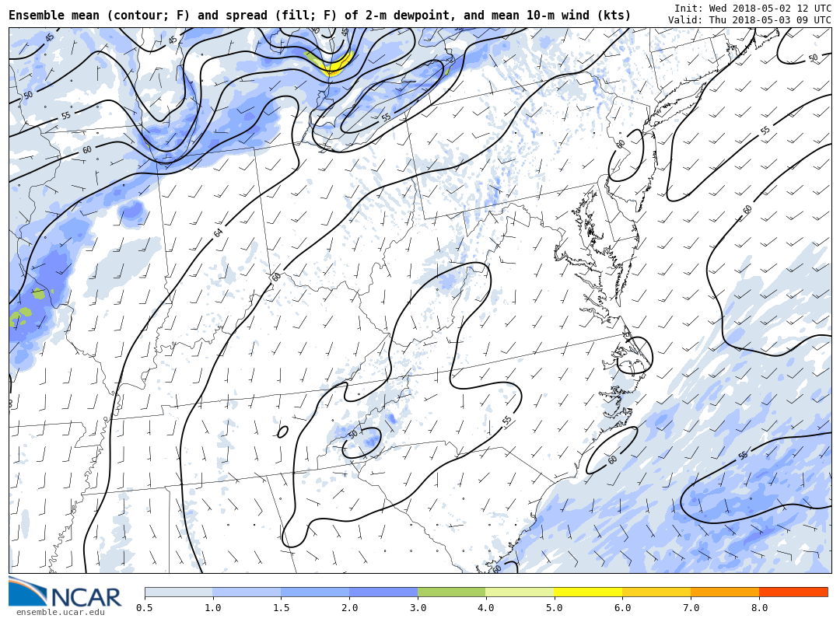Image resolution: width=840 pixels, height=622 pixels.
Task: Click the 64 dewpoint contour label
Action: click(218, 232)
